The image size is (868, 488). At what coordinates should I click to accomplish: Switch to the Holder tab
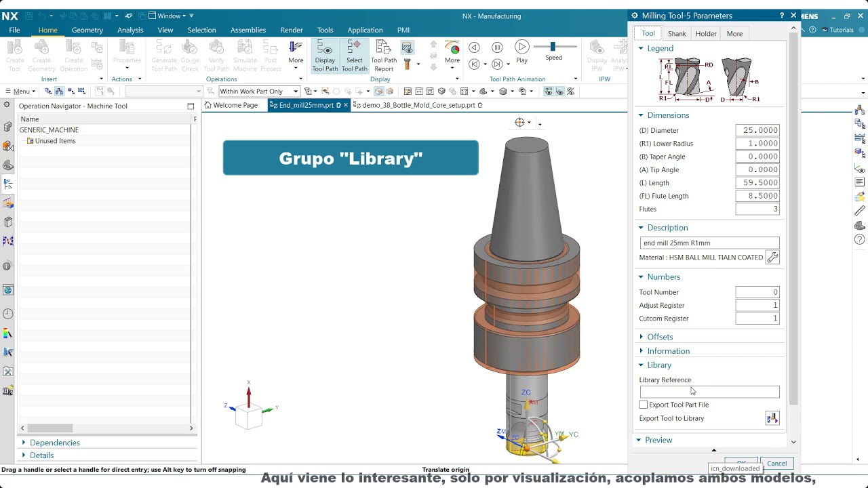point(706,33)
